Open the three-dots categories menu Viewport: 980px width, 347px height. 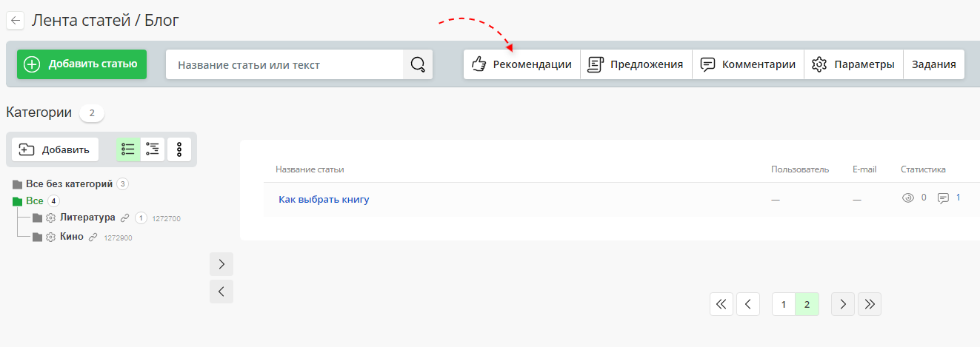coord(179,149)
